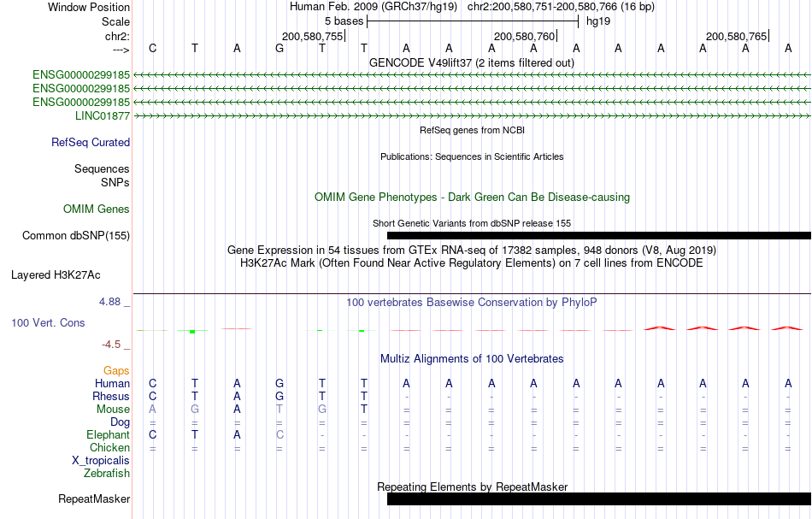The width and height of the screenshot is (812, 519).
Task: Click the GTEx Gene Expression track title
Action: (472, 251)
